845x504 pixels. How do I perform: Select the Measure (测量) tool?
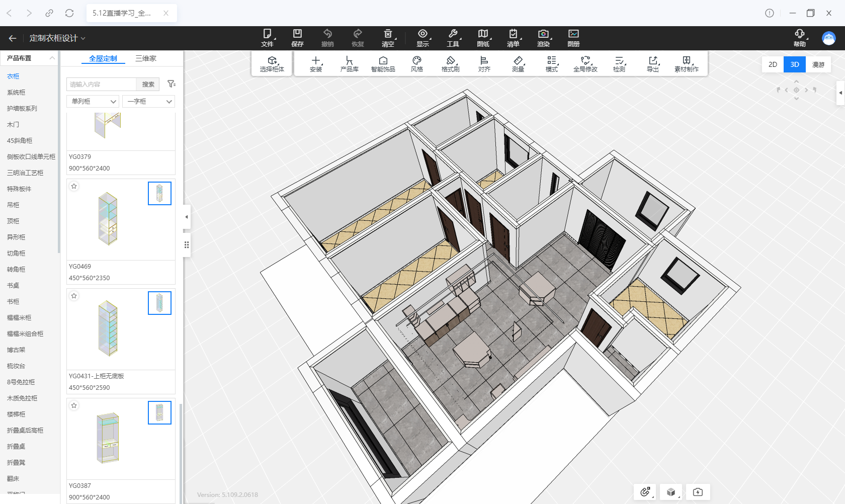pos(518,64)
